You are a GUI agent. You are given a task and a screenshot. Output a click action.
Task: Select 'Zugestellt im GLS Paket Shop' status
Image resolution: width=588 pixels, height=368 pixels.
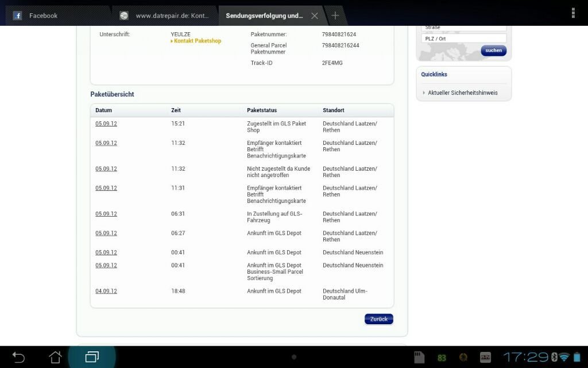[276, 127]
